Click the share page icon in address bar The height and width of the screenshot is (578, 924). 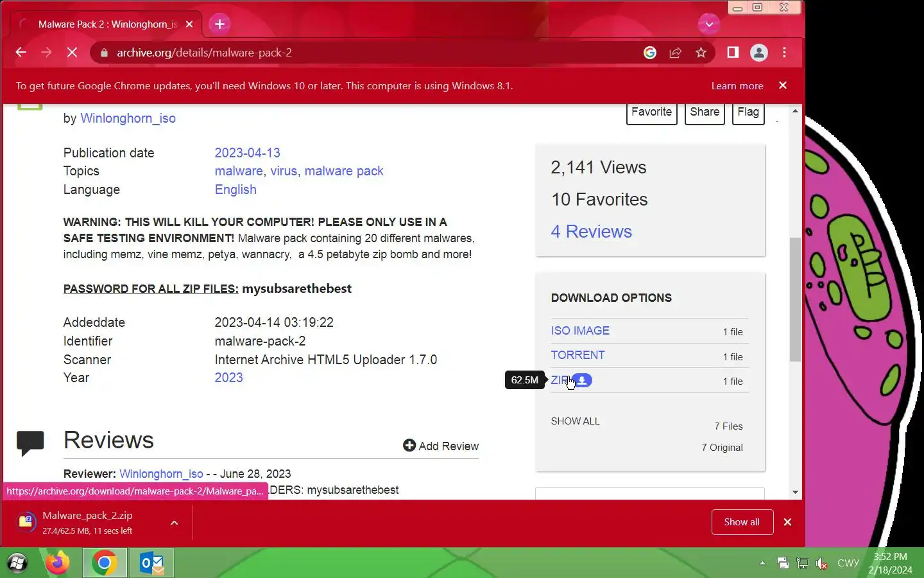click(x=675, y=53)
